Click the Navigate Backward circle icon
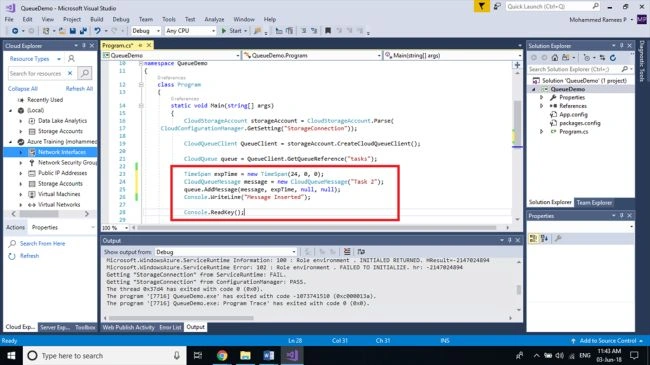Image resolution: width=650 pixels, height=365 pixels. pos(15,31)
